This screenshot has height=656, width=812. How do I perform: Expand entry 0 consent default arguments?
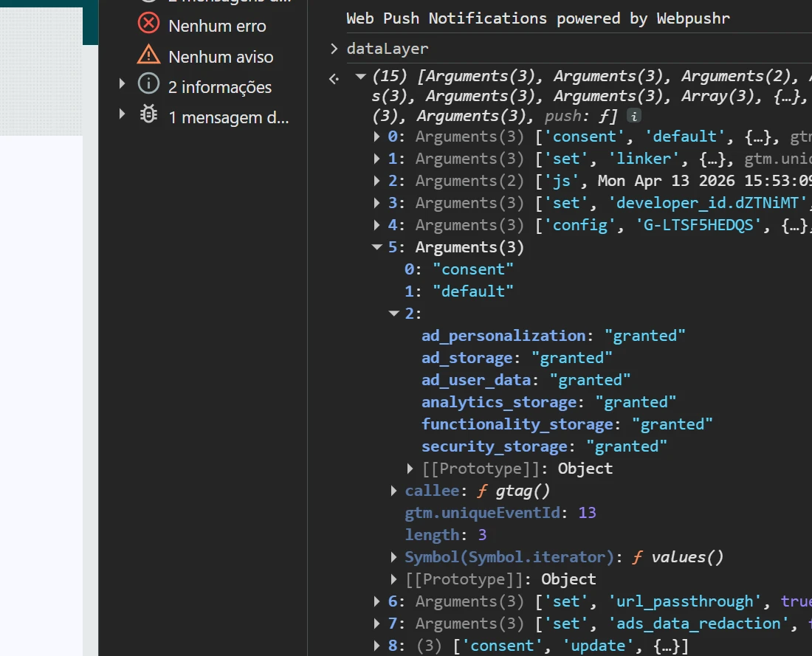(x=378, y=137)
